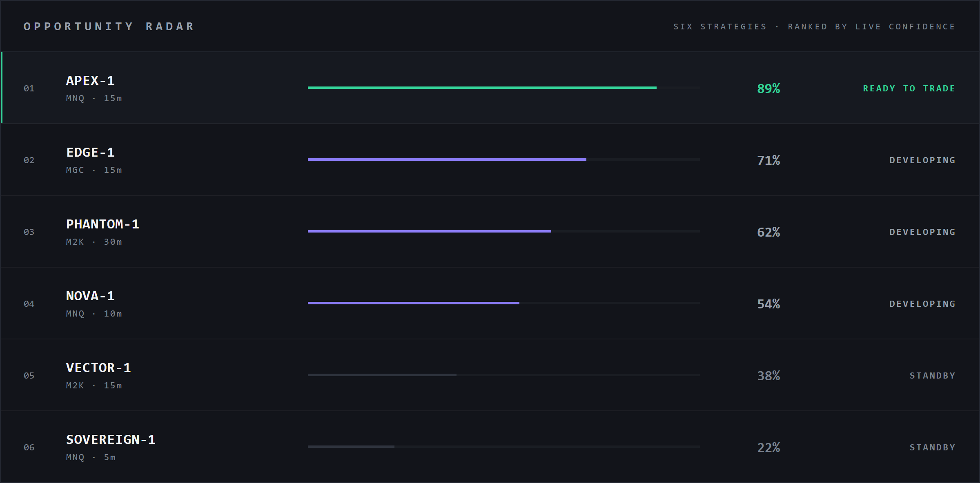Click rank number 05

tap(29, 376)
